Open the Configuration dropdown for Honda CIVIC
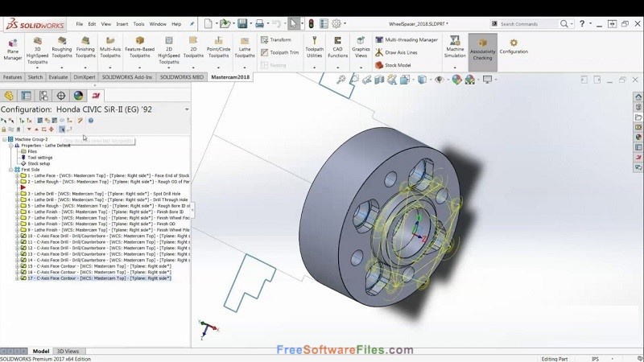 click(187, 109)
